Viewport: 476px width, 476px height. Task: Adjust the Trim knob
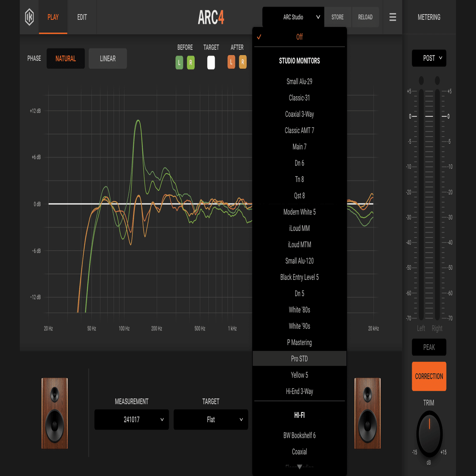point(429,434)
